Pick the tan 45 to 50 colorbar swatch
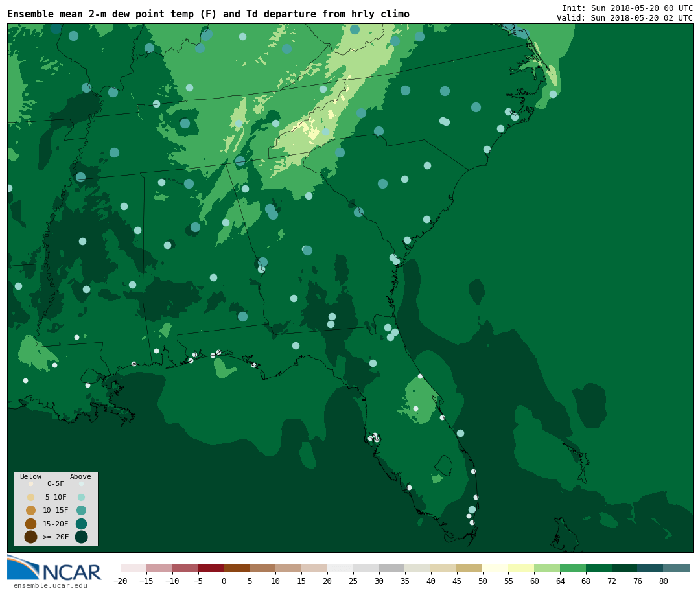The width and height of the screenshot is (700, 593). click(x=469, y=568)
